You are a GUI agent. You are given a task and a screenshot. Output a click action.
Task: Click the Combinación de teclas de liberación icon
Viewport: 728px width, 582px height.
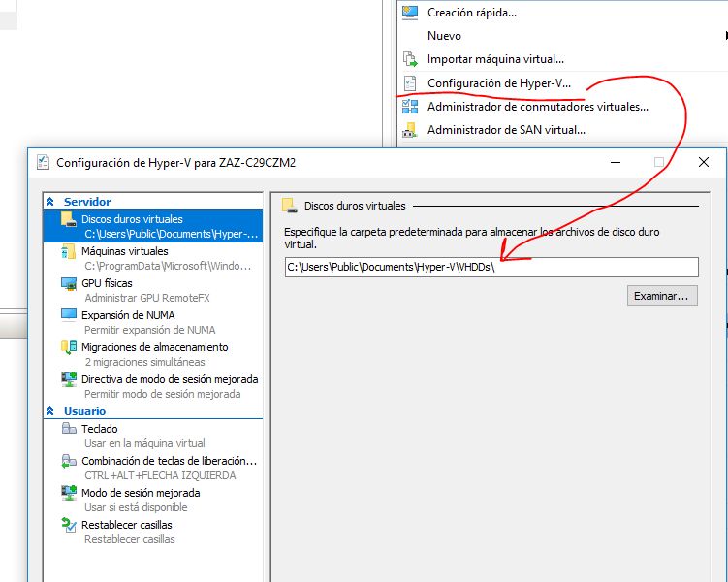pos(69,461)
